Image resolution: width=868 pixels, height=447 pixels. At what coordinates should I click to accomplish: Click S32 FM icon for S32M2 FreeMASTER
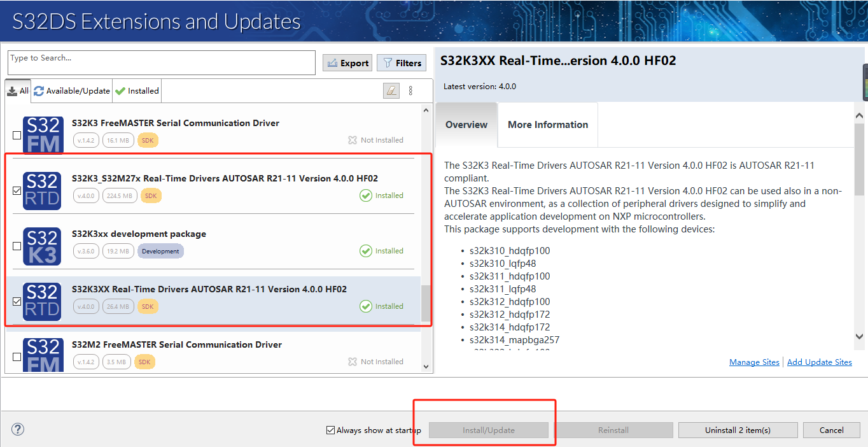coord(43,355)
